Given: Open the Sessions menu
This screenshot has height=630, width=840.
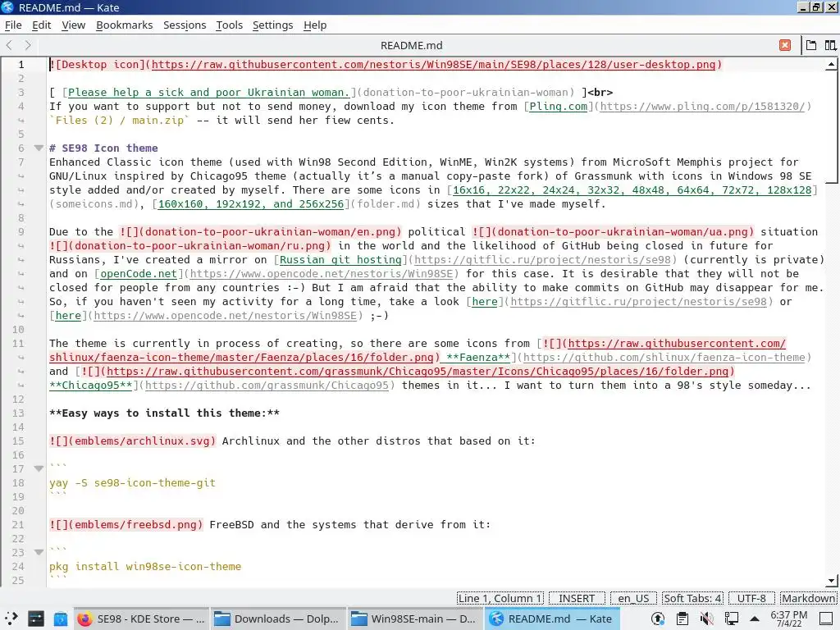Looking at the screenshot, I should click(185, 25).
